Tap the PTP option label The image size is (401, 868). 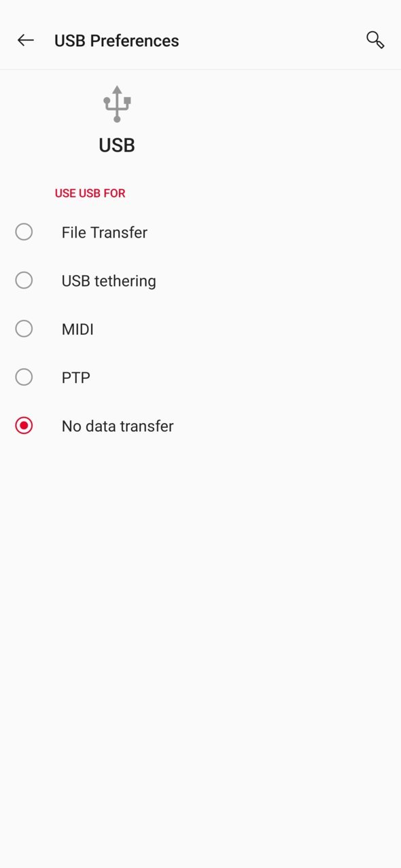76,378
